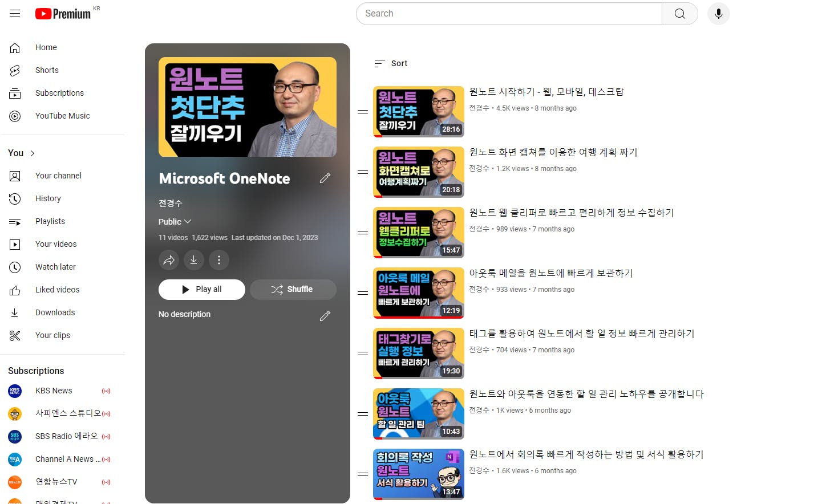Go to YouTube Premium home logo

point(63,14)
